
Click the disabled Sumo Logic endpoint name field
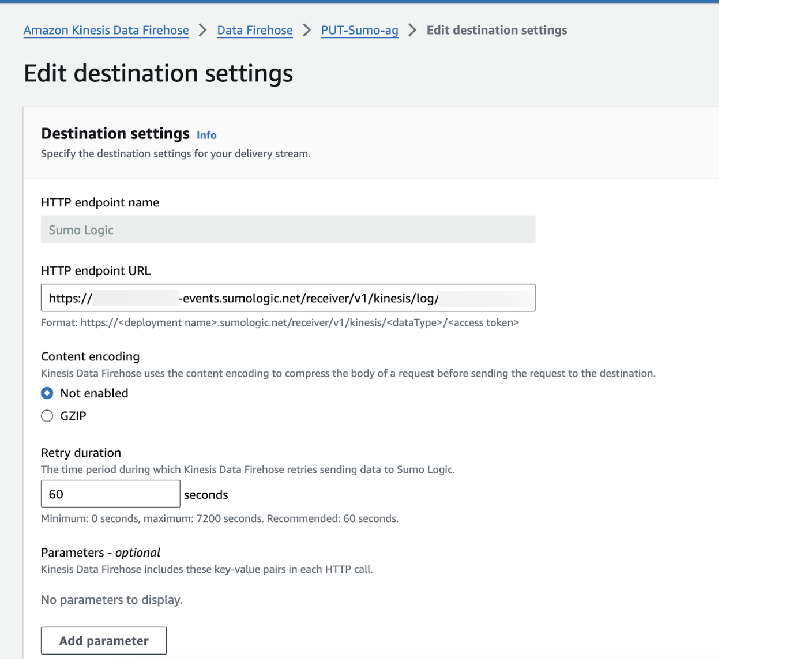[288, 229]
